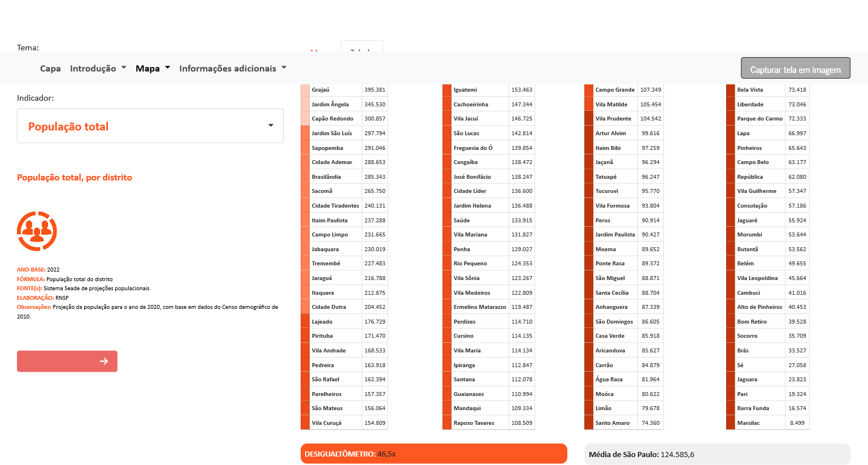
Task: Click Capturar tela em imagem button
Action: coord(795,68)
